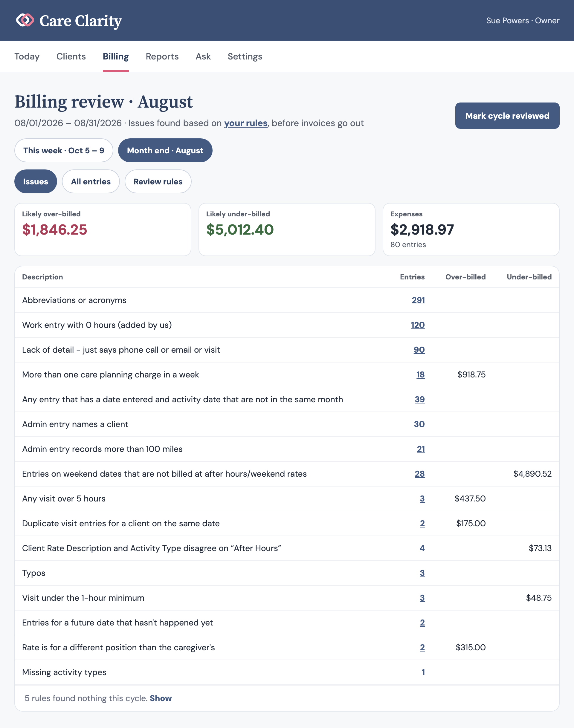Go to the Clients tab

pyautogui.click(x=71, y=56)
